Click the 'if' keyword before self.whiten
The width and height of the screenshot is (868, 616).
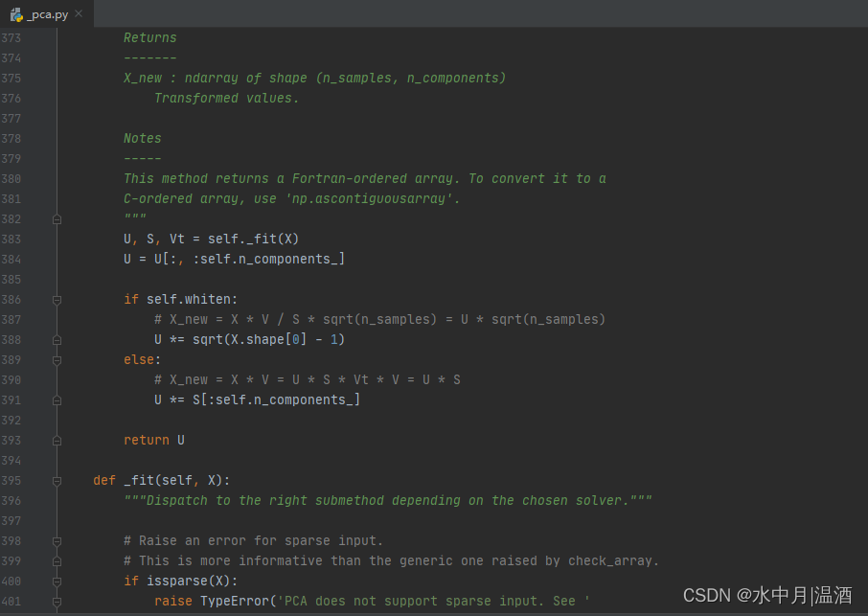click(131, 300)
